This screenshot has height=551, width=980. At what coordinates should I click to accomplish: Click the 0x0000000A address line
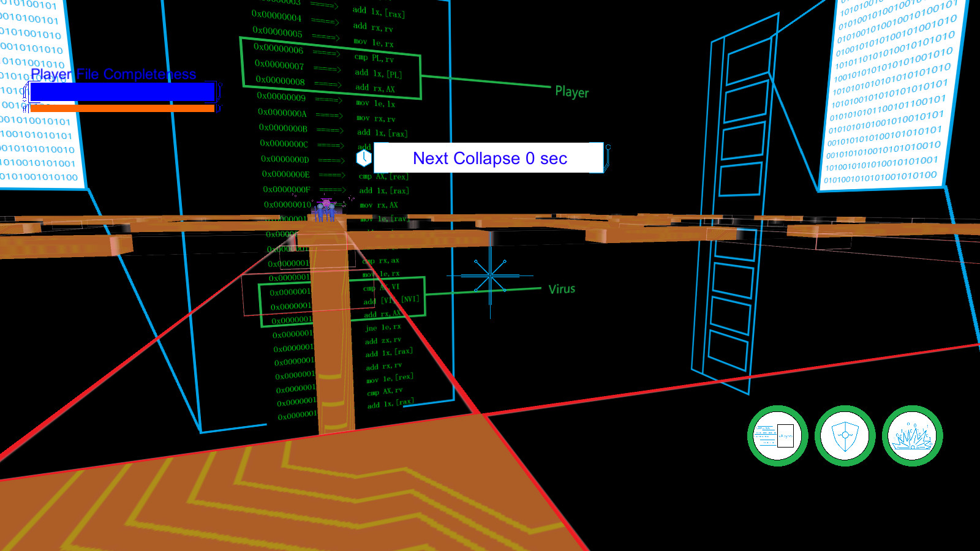(282, 113)
